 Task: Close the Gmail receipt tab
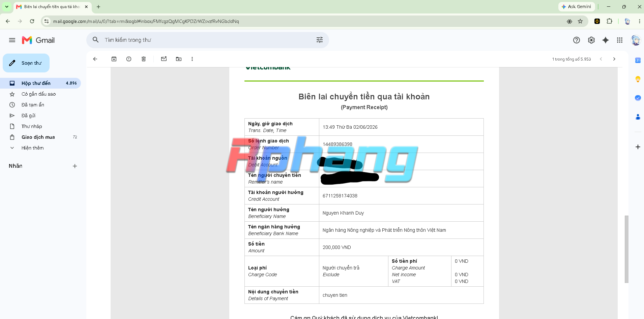86,6
